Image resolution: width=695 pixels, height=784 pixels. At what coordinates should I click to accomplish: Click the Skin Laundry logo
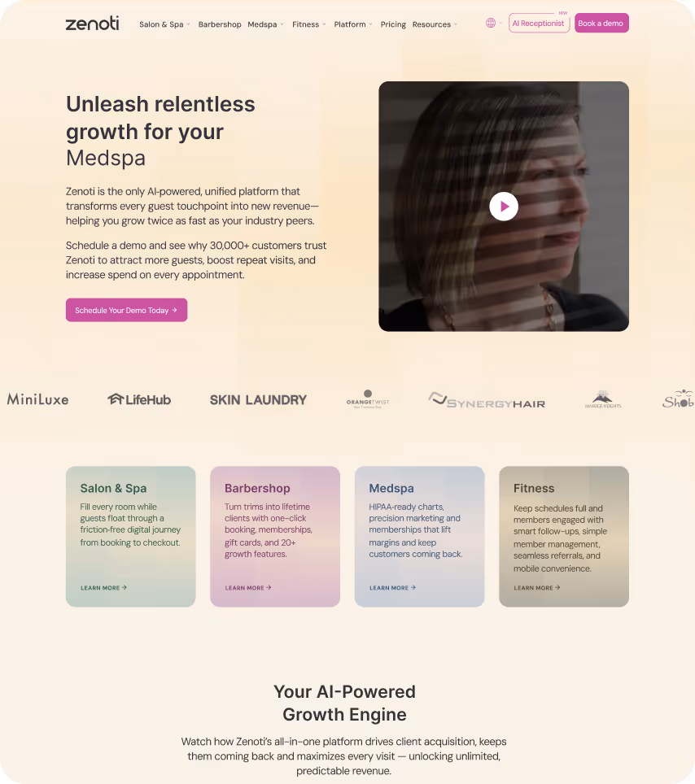point(258,400)
